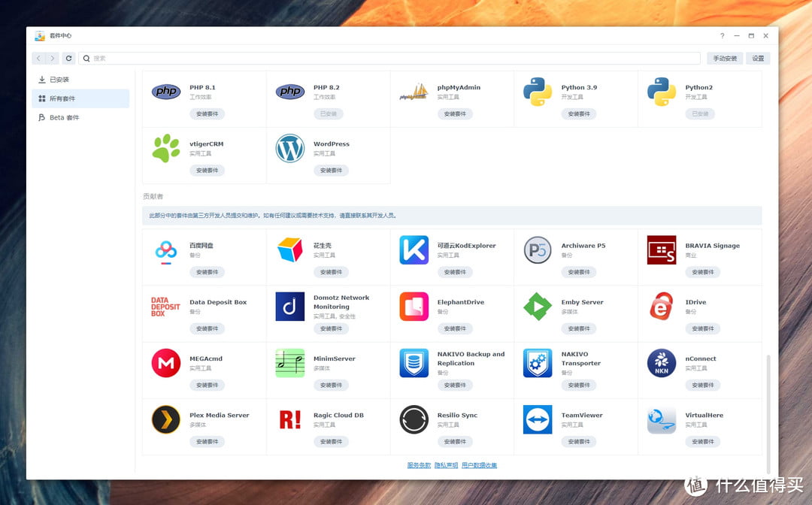Screen dimensions: 812x505
Task: Open the 设置 settings button
Action: point(758,58)
